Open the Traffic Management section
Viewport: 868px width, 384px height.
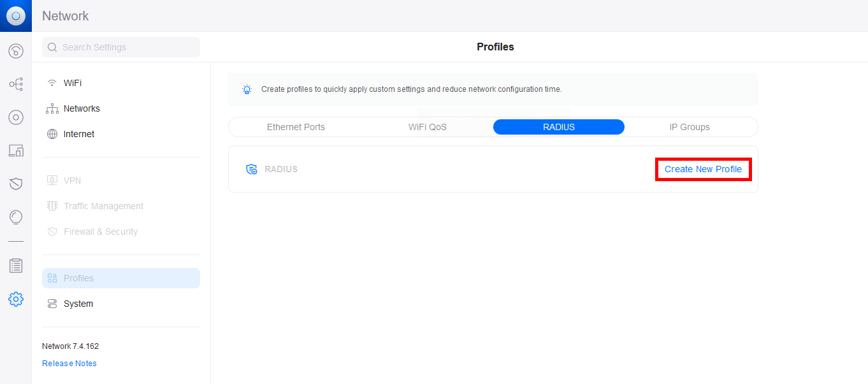pyautogui.click(x=103, y=205)
